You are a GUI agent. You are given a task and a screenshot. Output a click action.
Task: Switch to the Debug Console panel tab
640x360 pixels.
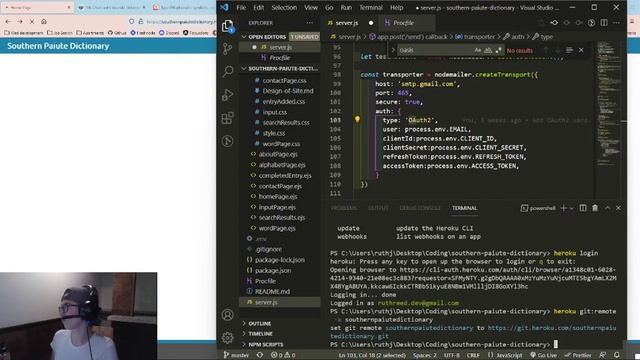point(420,208)
